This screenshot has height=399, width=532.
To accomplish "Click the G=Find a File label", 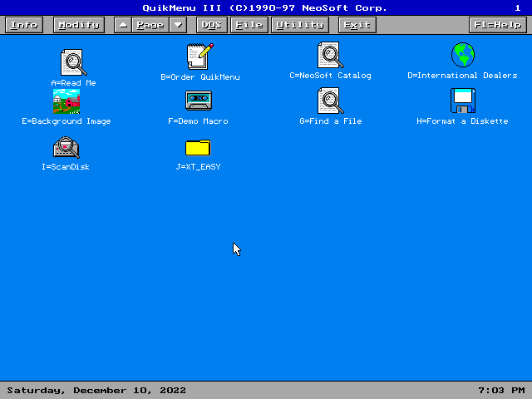I will (331, 121).
